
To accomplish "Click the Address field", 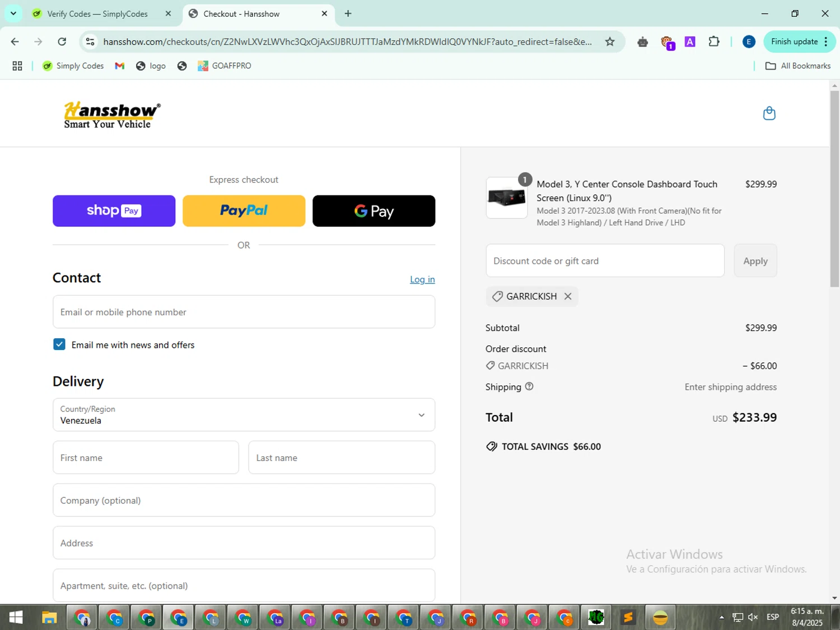I will click(244, 543).
